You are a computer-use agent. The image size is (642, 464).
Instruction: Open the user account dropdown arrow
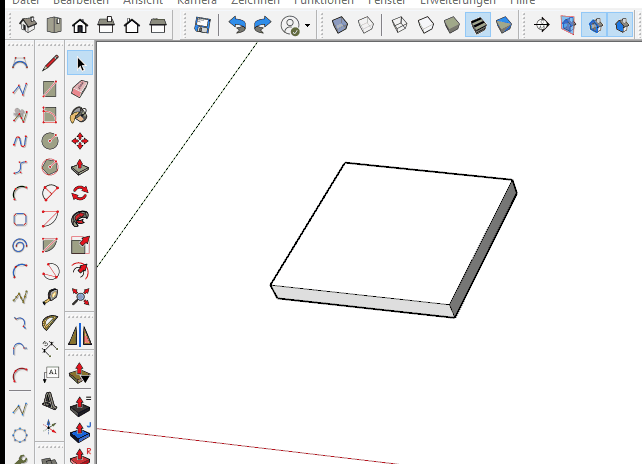click(x=308, y=25)
